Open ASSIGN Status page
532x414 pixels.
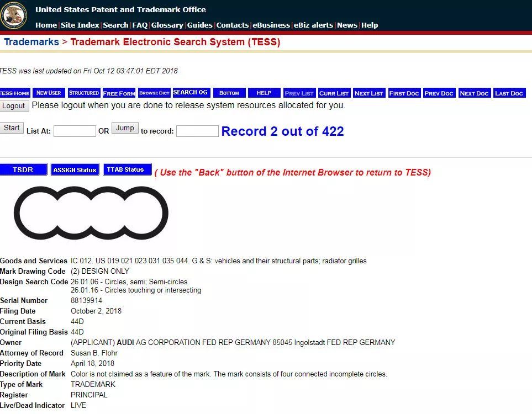click(75, 169)
